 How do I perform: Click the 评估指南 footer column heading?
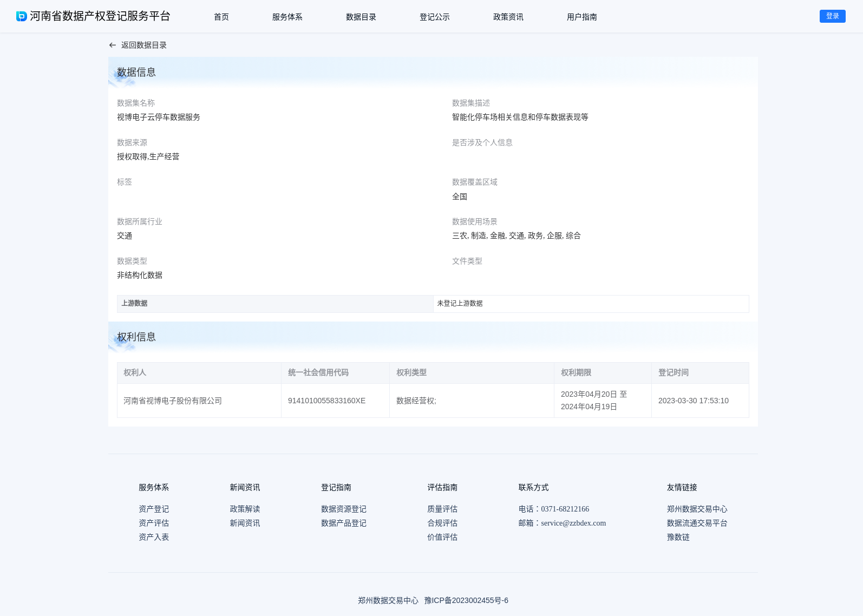(x=442, y=487)
